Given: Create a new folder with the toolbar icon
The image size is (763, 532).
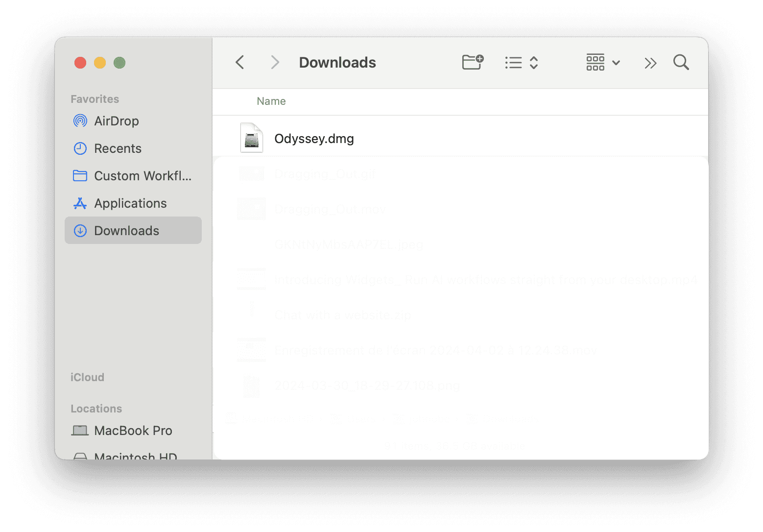Looking at the screenshot, I should tap(473, 62).
